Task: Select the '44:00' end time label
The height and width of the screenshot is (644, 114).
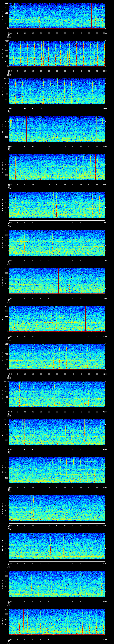Action: click(105, 487)
